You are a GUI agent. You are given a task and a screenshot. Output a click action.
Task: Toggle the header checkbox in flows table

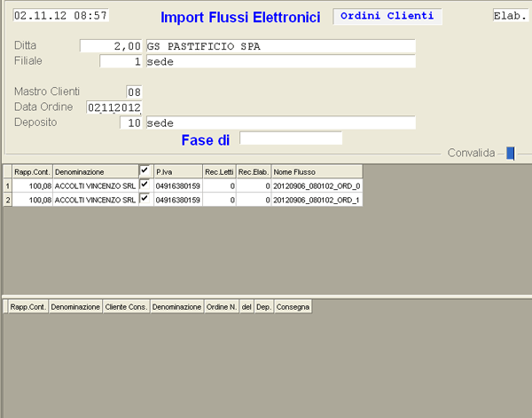[x=145, y=170]
